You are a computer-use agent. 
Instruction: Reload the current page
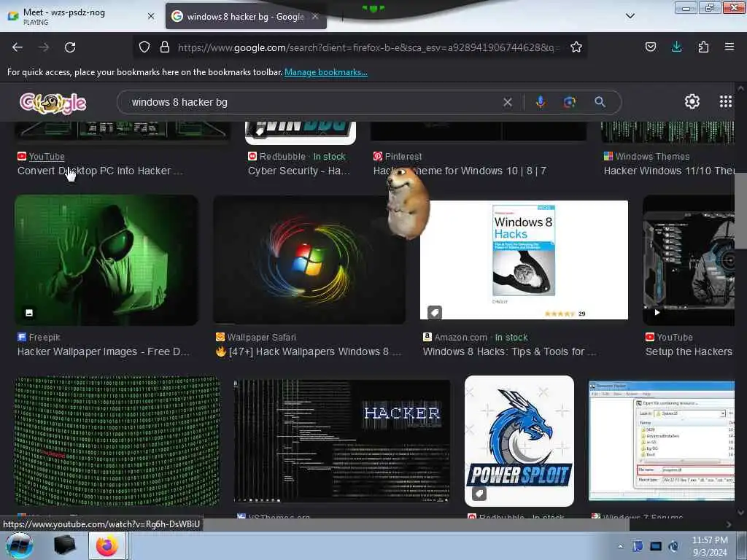tap(70, 47)
